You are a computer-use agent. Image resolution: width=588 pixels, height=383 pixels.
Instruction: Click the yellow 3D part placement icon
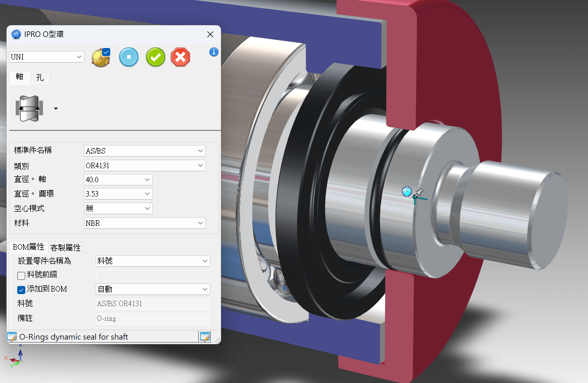[101, 58]
